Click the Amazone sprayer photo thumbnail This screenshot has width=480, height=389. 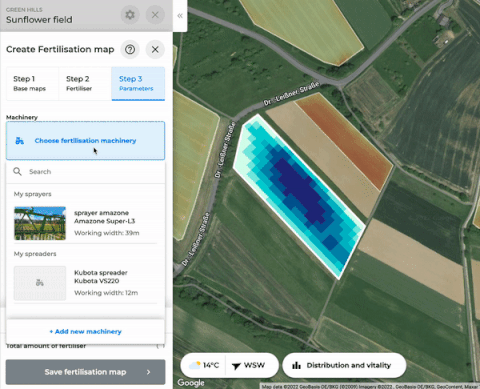pyautogui.click(x=40, y=223)
